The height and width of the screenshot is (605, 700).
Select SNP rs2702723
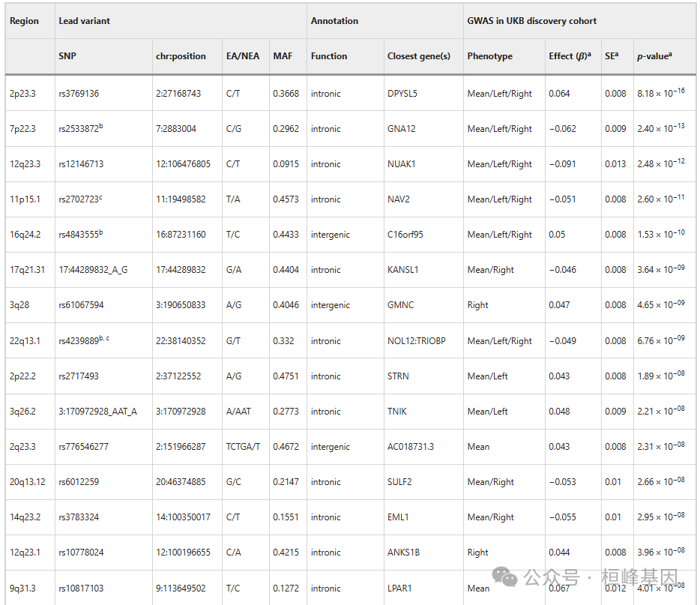pos(80,199)
